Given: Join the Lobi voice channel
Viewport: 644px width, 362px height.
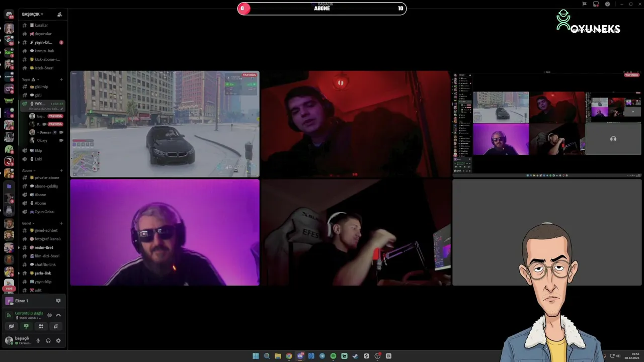Looking at the screenshot, I should point(42,159).
